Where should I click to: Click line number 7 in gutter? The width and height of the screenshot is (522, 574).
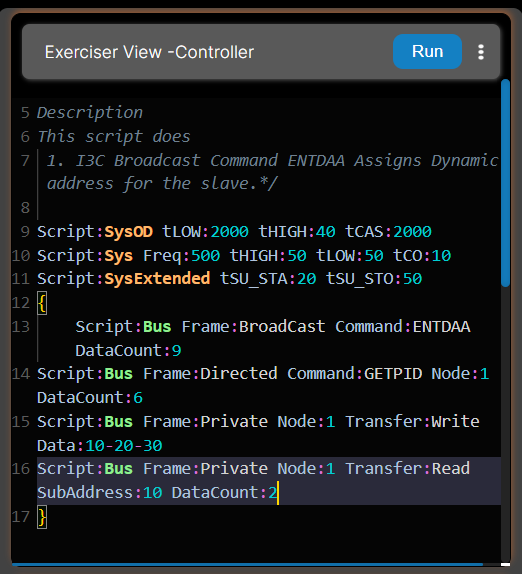coord(25,161)
